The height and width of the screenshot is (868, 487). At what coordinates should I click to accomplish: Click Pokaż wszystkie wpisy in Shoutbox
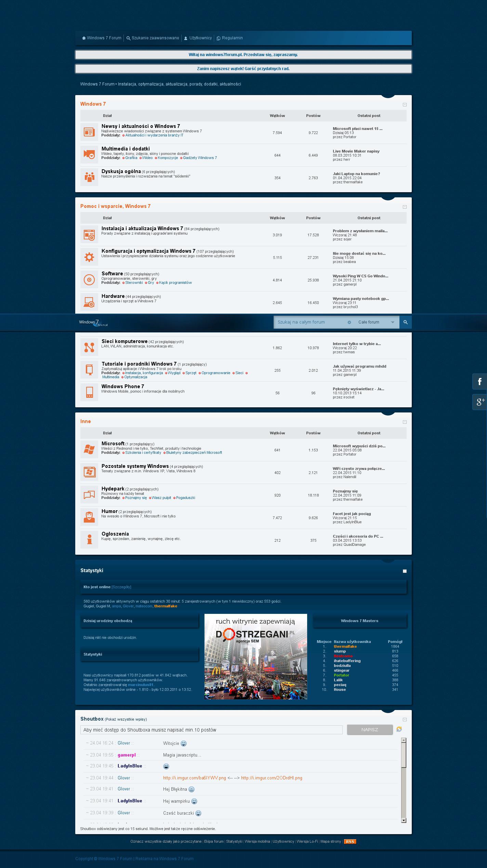126,720
